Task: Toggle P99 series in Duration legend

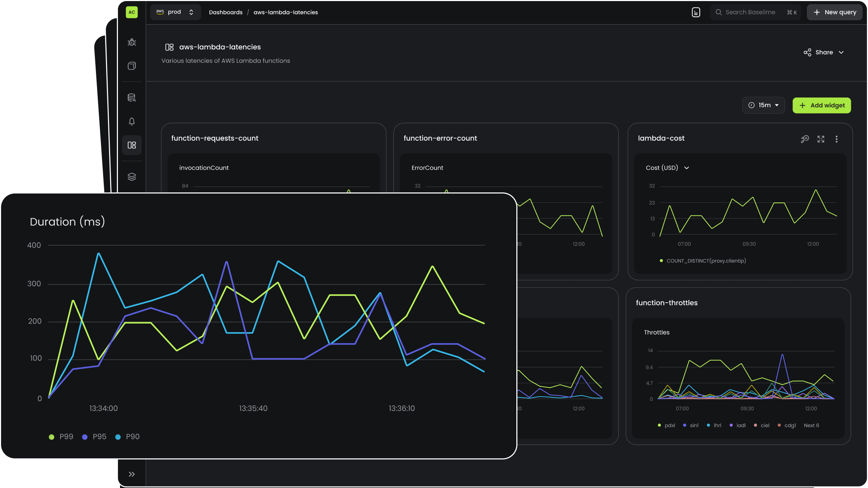Action: click(x=61, y=437)
